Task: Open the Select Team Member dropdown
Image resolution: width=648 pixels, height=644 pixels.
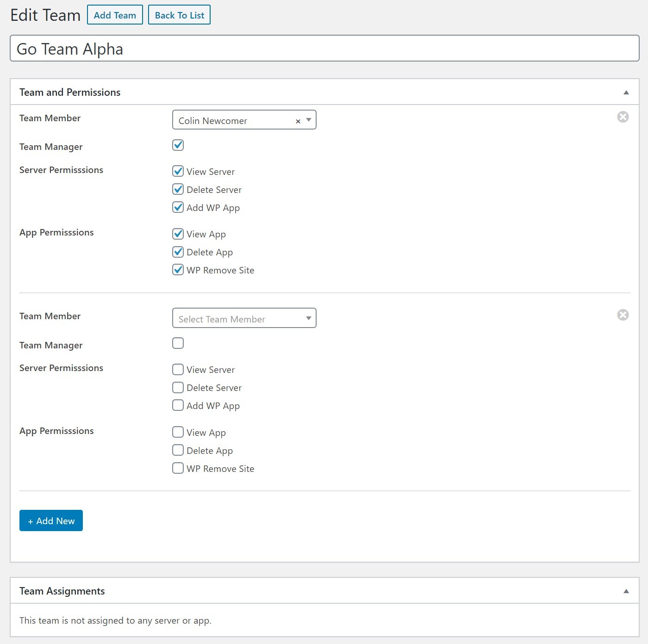Action: (x=244, y=318)
